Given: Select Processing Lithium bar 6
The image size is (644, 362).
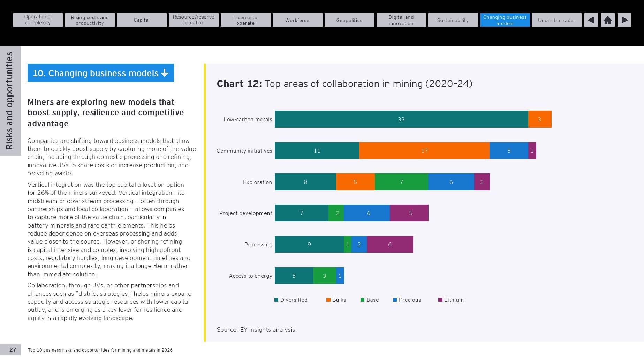Looking at the screenshot, I should [x=390, y=244].
